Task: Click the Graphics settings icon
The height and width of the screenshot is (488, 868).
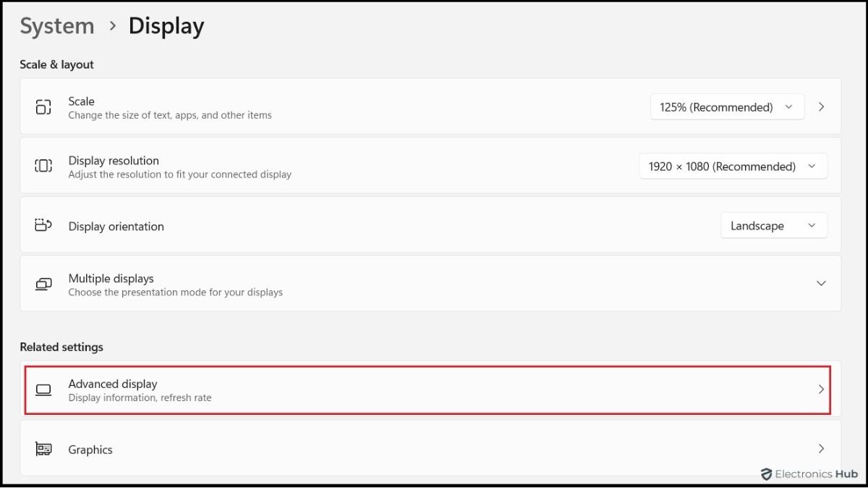Action: pos(43,449)
